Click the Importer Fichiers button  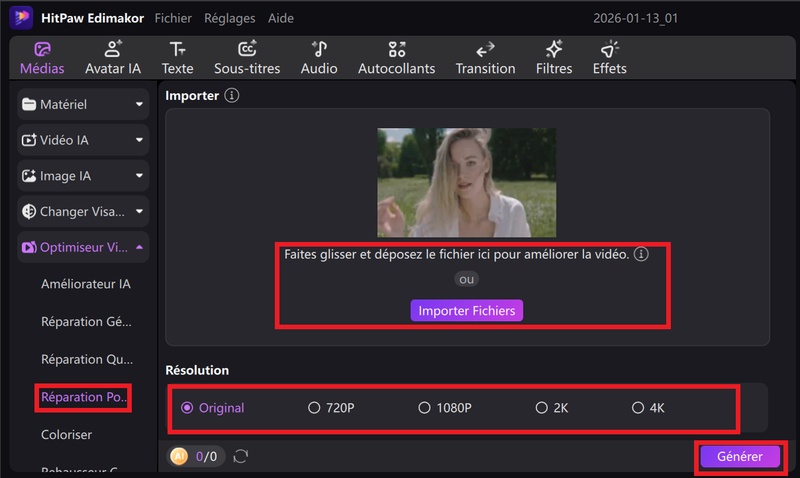[x=466, y=311]
